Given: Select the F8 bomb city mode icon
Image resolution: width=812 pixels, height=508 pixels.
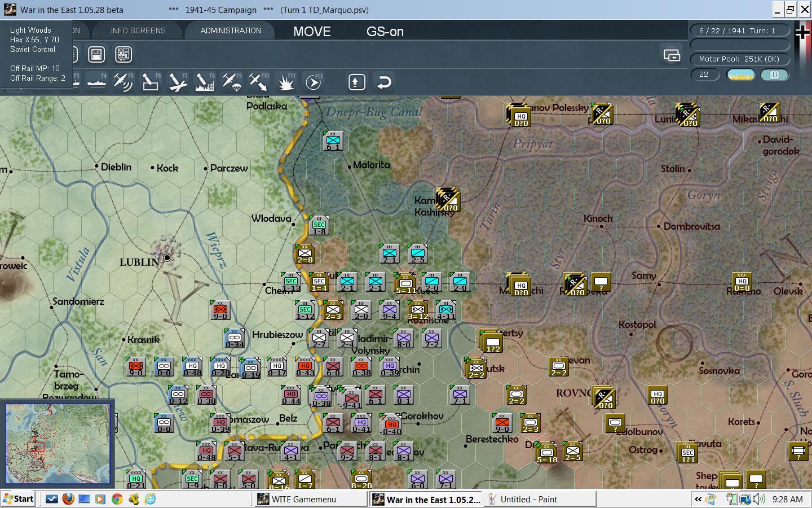Looking at the screenshot, I should point(204,82).
